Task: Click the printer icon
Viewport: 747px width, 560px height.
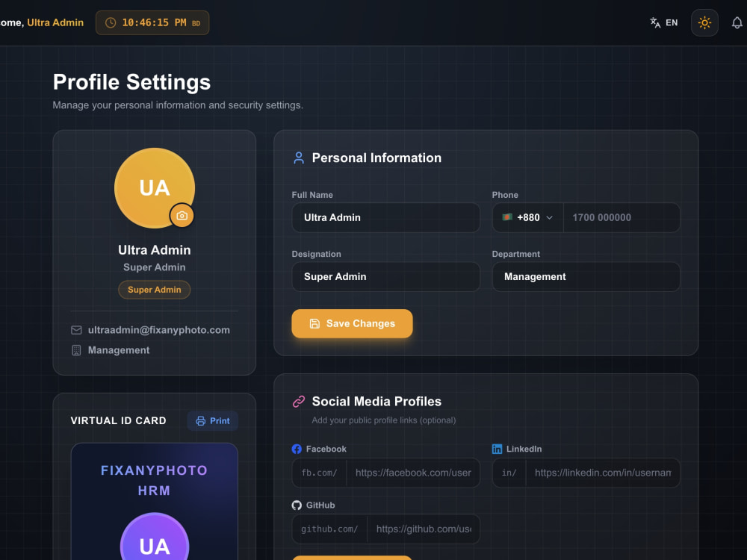Action: click(201, 421)
